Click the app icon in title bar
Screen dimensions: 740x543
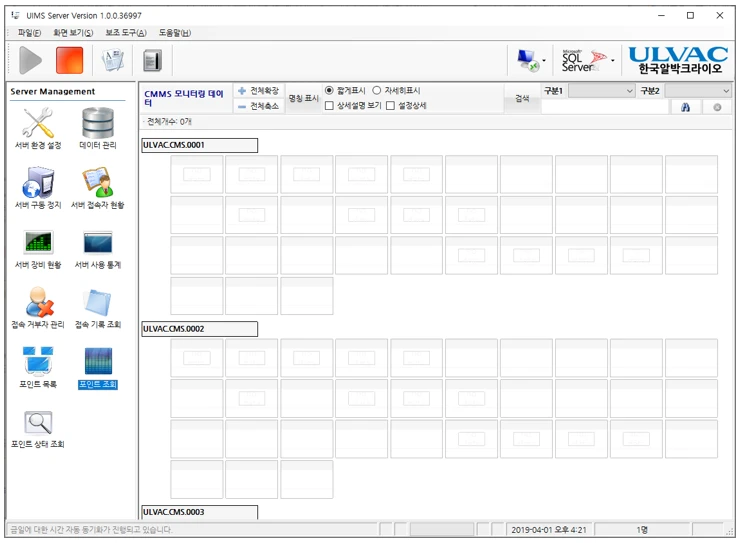[15, 15]
